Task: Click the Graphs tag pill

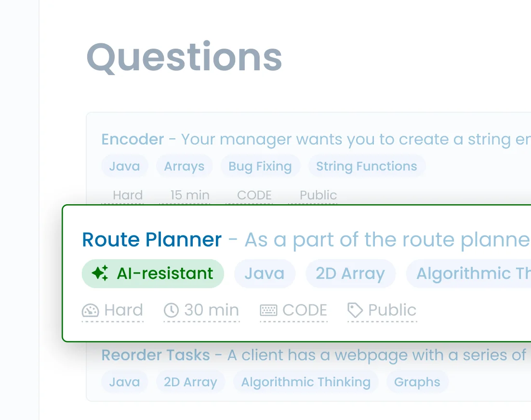Action: point(417,381)
